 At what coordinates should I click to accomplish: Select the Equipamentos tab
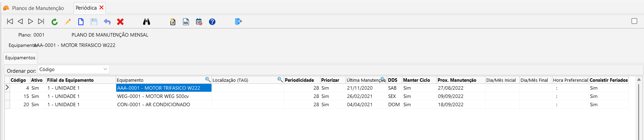pyautogui.click(x=20, y=58)
